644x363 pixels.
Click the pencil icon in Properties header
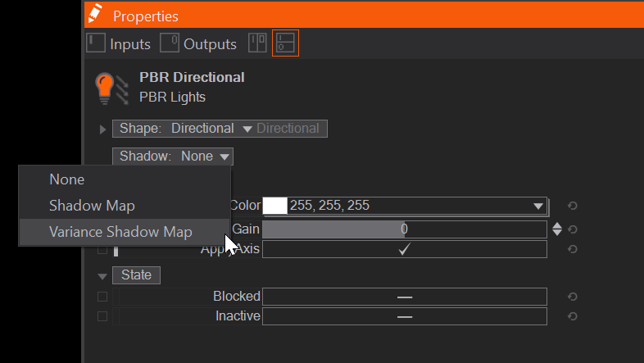(x=97, y=15)
